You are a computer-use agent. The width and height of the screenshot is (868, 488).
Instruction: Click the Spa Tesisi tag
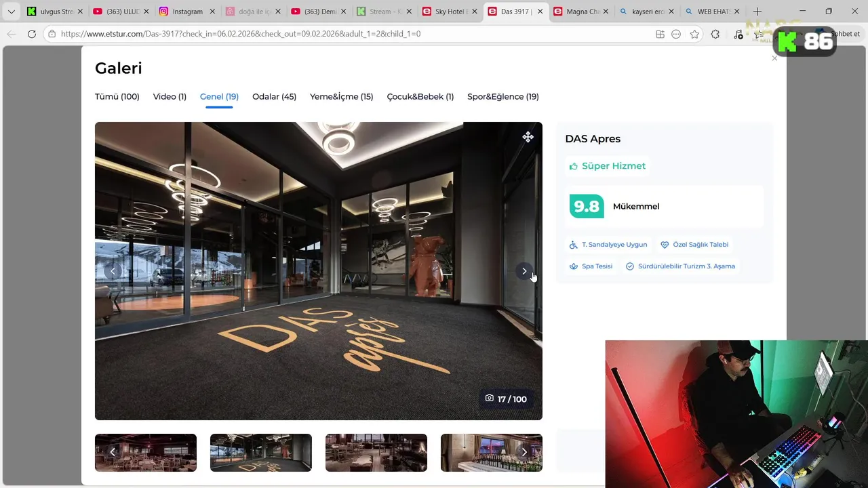591,266
